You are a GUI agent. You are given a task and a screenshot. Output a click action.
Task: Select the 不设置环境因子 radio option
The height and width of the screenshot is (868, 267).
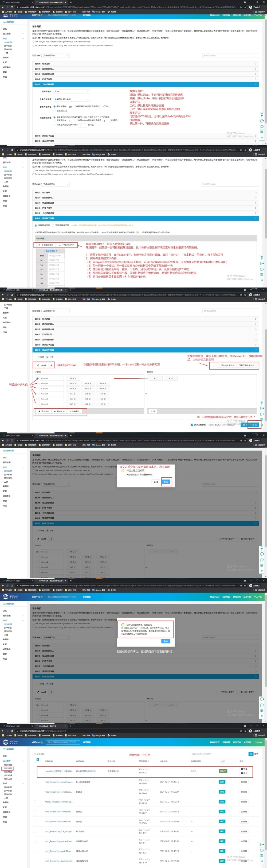53,226
